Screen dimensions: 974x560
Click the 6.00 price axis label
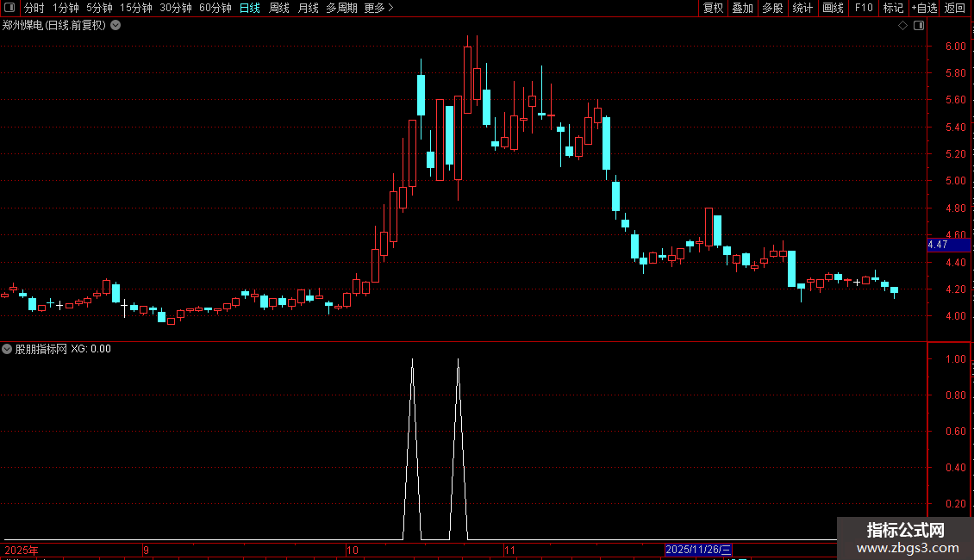point(955,47)
